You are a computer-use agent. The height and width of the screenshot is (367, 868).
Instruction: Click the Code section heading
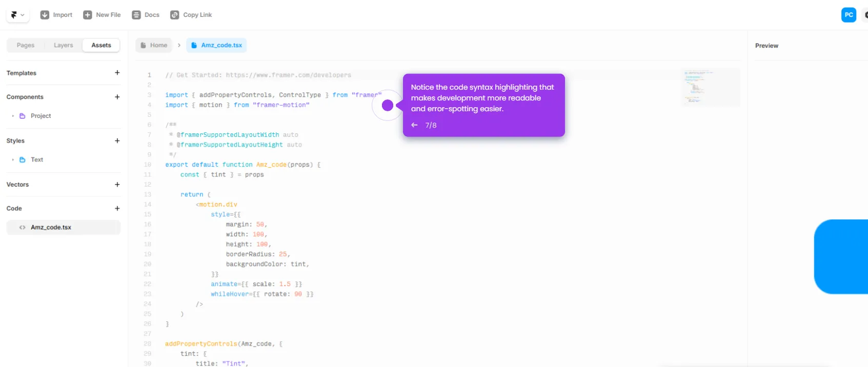(14, 209)
